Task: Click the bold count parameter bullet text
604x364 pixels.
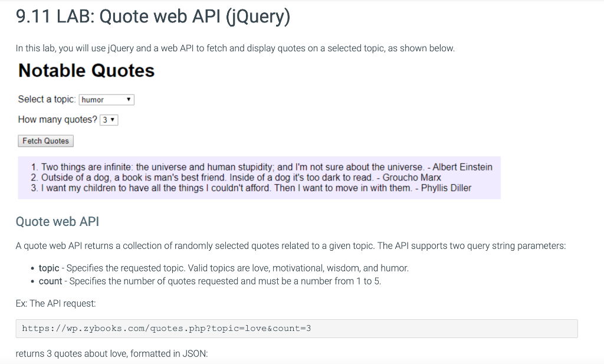Action: (49, 281)
